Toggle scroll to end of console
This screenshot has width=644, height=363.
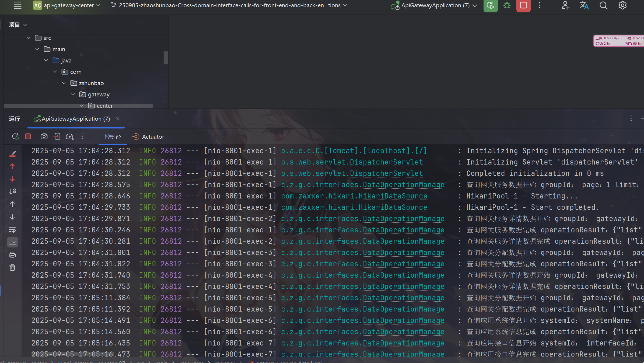point(12,242)
